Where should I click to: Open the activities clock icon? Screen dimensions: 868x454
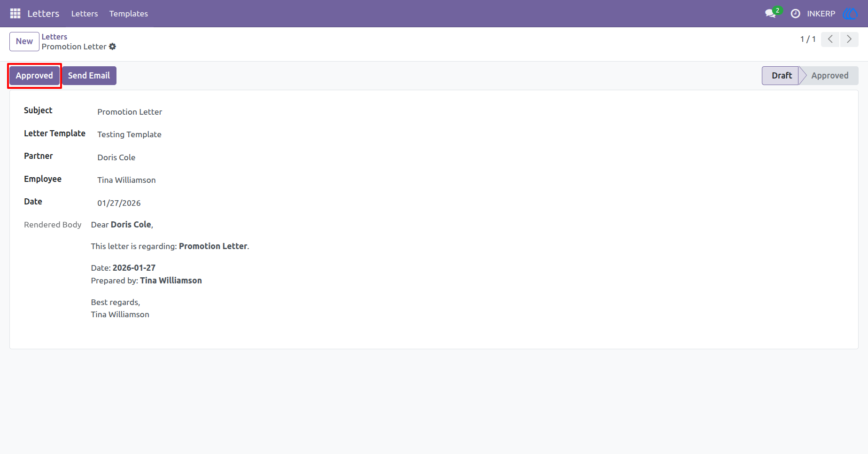(x=795, y=14)
